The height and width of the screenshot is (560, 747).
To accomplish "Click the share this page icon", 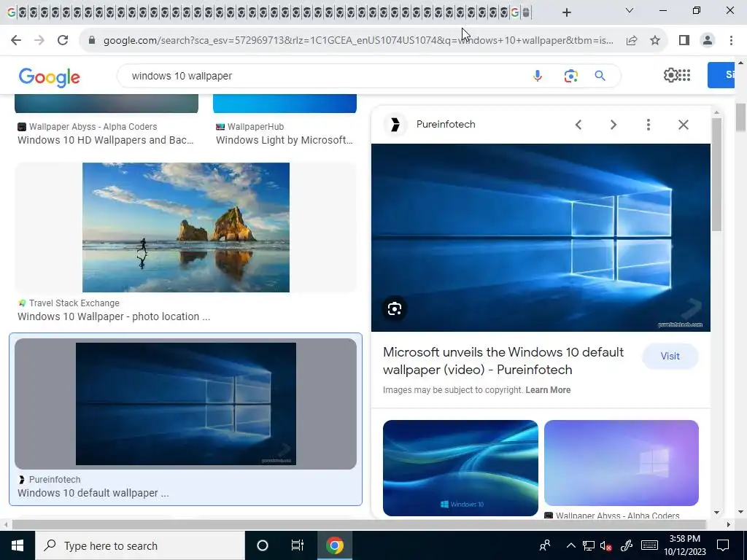I will click(632, 41).
